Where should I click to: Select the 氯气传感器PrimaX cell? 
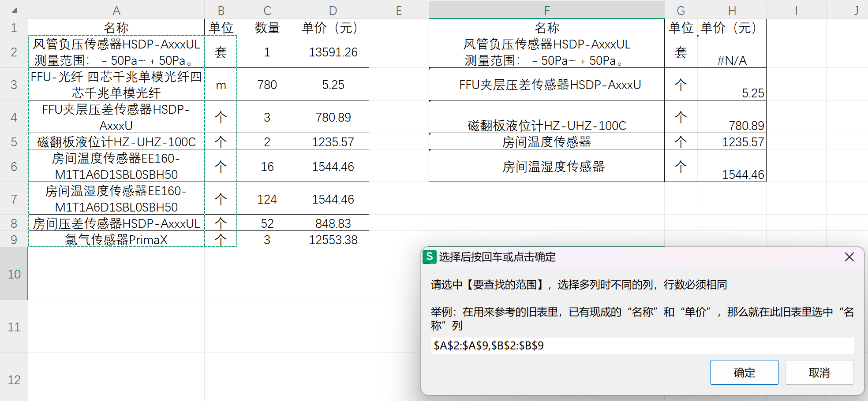(x=116, y=239)
